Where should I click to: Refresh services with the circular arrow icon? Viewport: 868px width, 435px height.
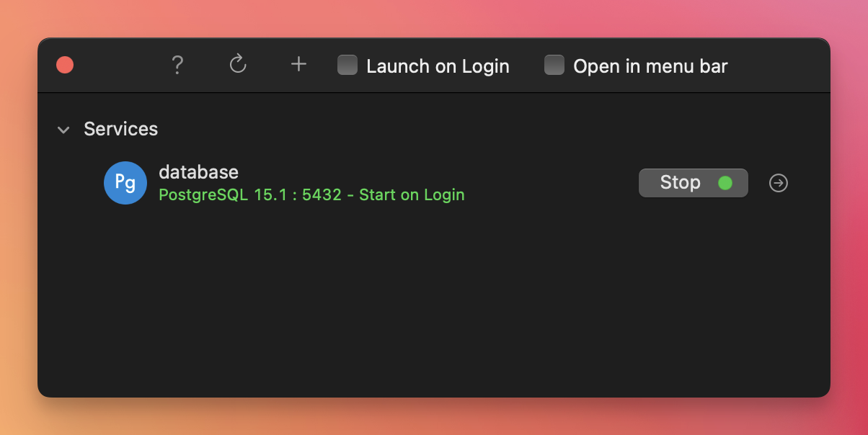point(238,65)
